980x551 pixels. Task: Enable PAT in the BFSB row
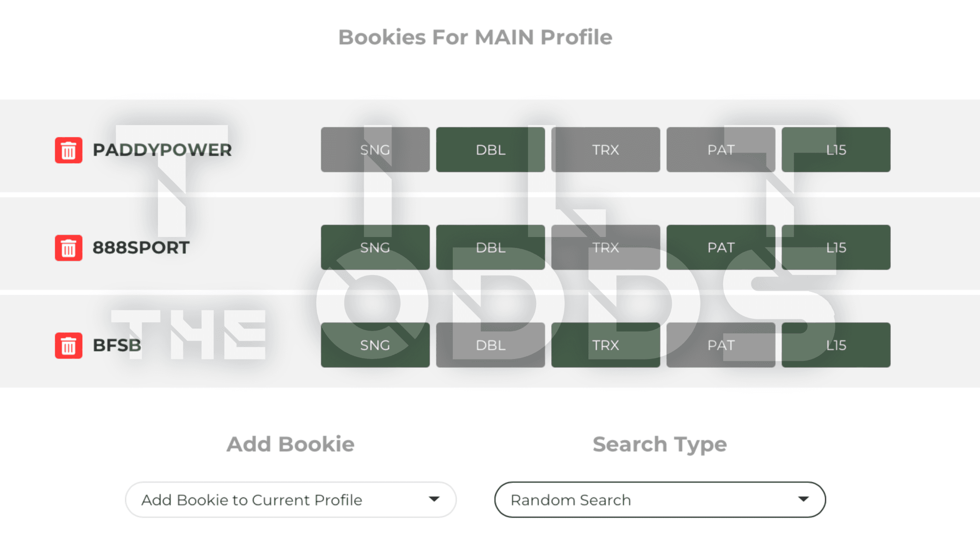721,345
